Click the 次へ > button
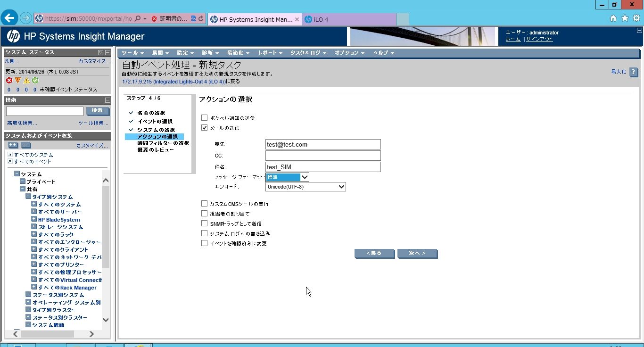This screenshot has height=347, width=644. coord(417,254)
